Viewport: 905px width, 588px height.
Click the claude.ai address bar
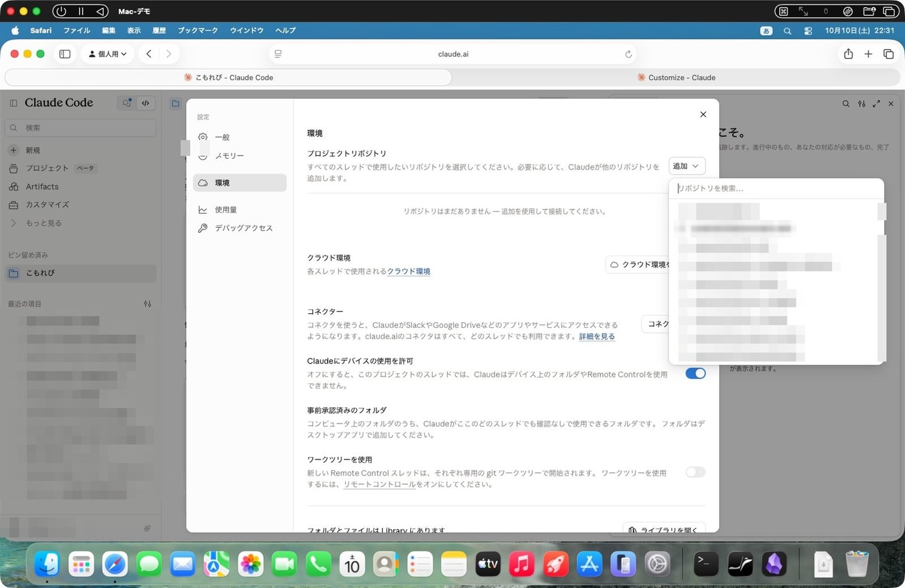453,54
